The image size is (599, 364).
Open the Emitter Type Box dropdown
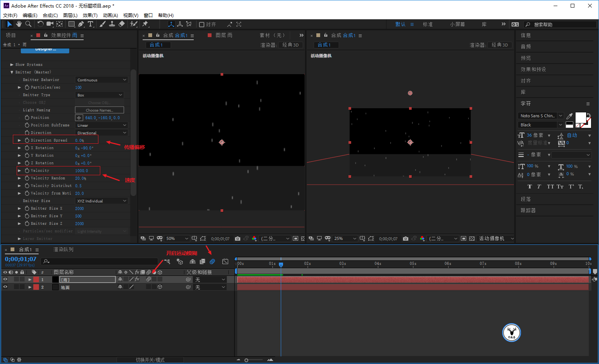(100, 95)
